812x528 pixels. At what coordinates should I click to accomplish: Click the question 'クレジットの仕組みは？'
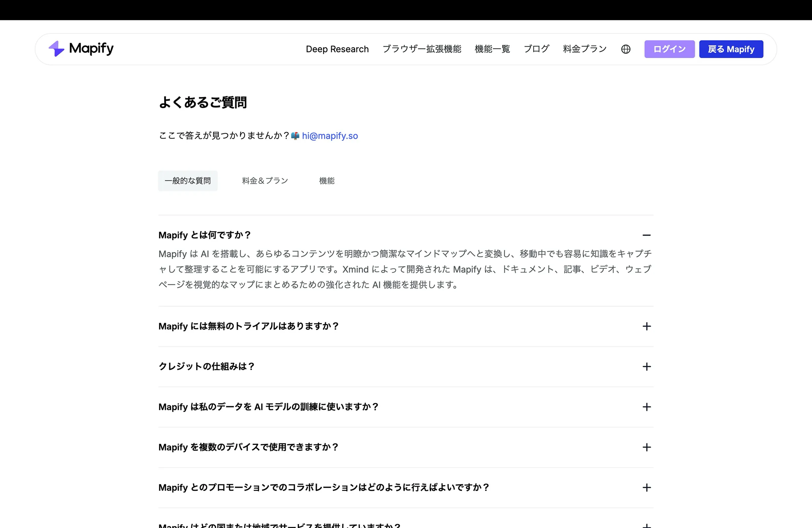point(207,367)
